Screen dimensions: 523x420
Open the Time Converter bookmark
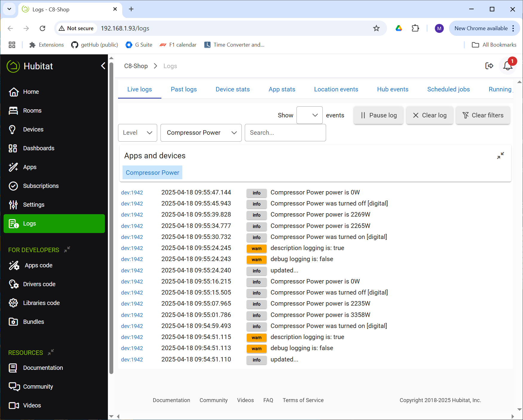(234, 45)
